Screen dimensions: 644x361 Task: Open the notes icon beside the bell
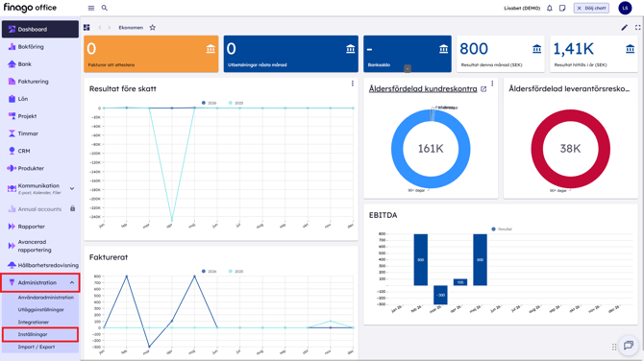562,8
